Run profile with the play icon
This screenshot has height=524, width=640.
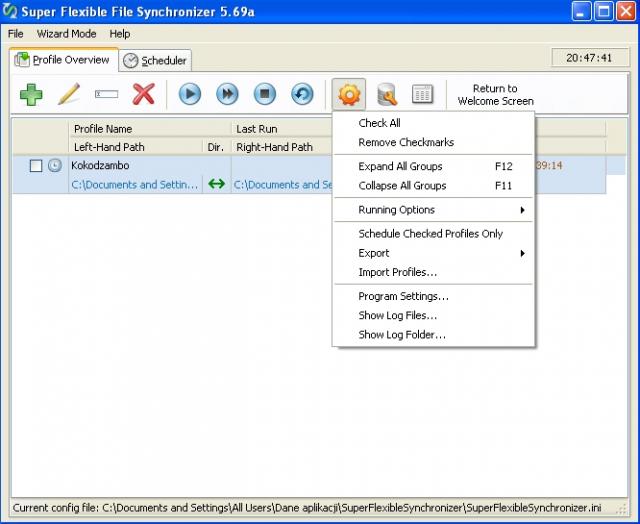point(190,94)
